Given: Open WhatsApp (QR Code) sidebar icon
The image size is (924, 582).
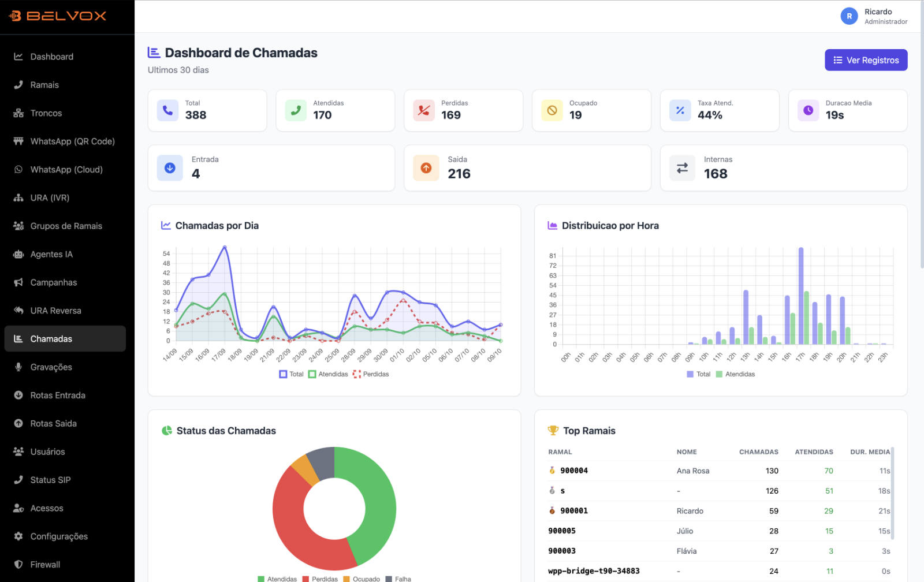Looking at the screenshot, I should click(18, 141).
